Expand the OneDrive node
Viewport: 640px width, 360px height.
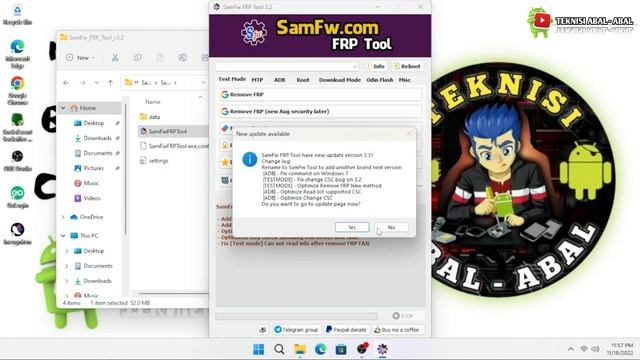click(63, 217)
